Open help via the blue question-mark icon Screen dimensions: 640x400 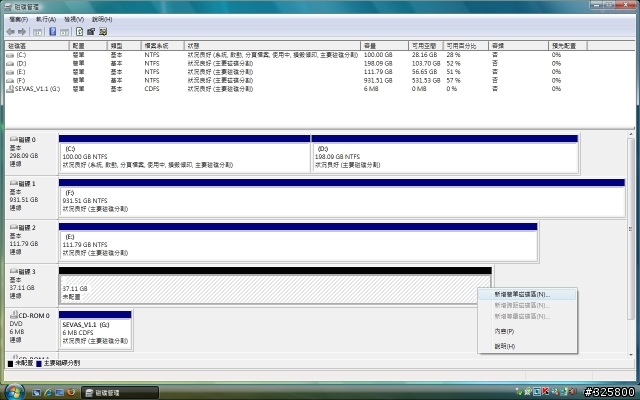coord(53,31)
